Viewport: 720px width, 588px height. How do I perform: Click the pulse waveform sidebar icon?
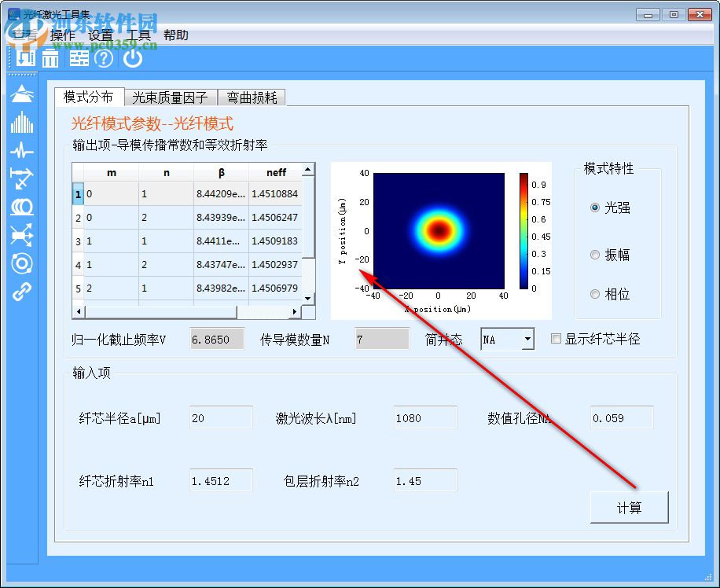(21, 151)
